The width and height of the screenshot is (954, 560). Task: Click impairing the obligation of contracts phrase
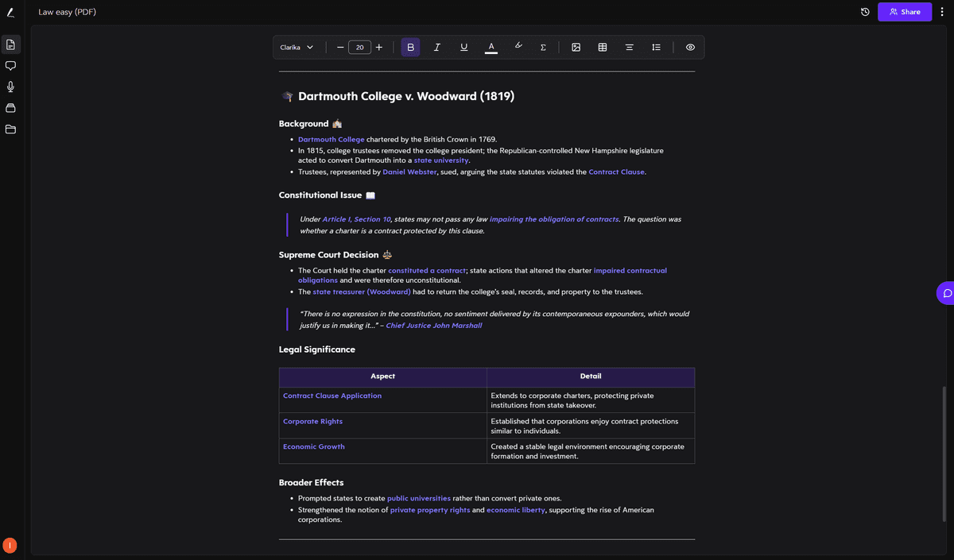tap(554, 219)
